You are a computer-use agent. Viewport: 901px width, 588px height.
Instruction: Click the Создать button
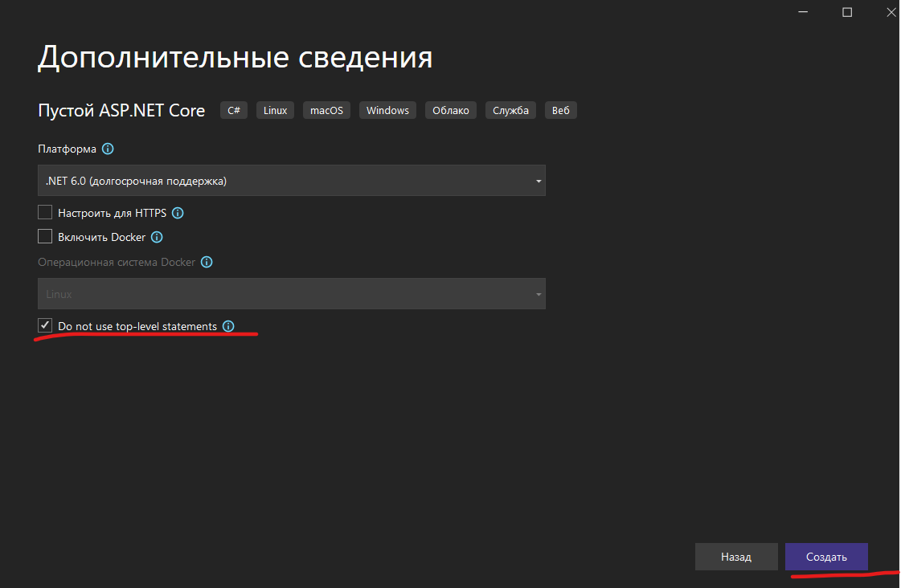826,557
